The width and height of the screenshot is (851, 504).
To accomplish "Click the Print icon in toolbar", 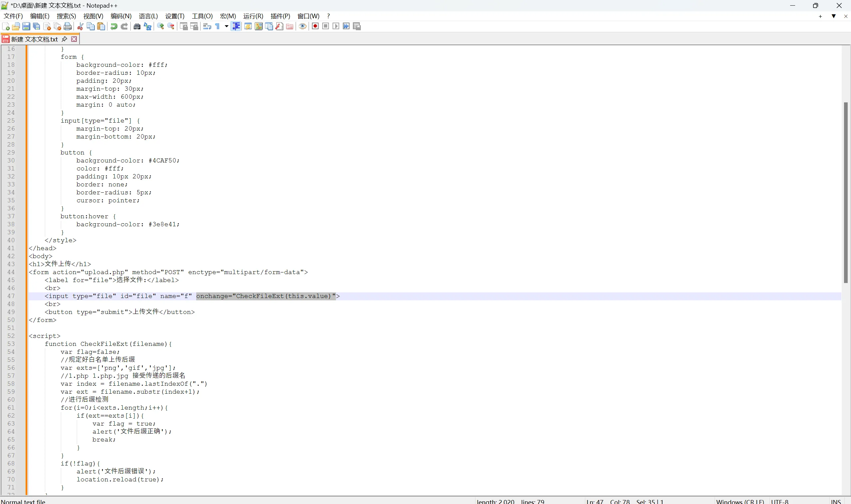I will tap(68, 27).
